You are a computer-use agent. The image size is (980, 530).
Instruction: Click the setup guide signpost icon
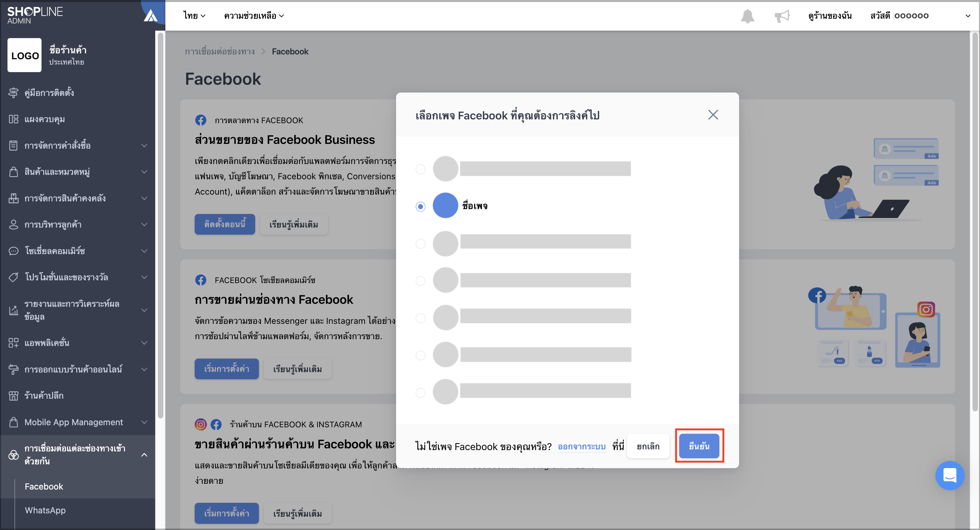point(13,93)
